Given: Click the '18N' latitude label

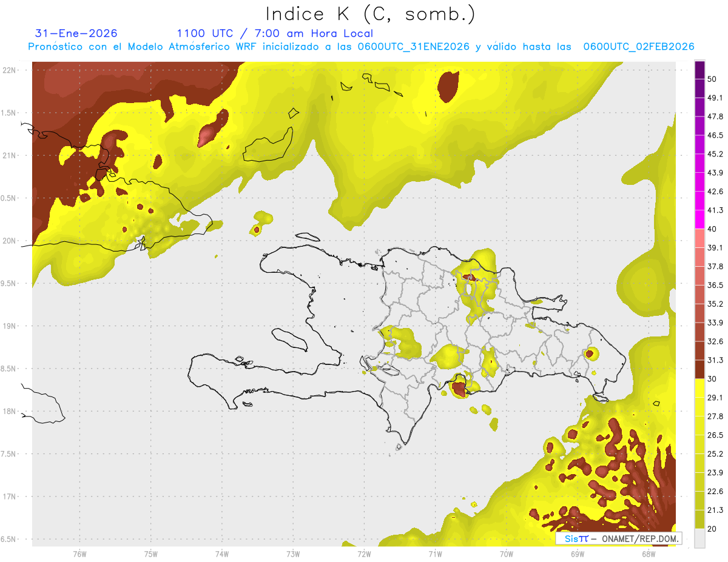Looking at the screenshot, I should point(10,411).
